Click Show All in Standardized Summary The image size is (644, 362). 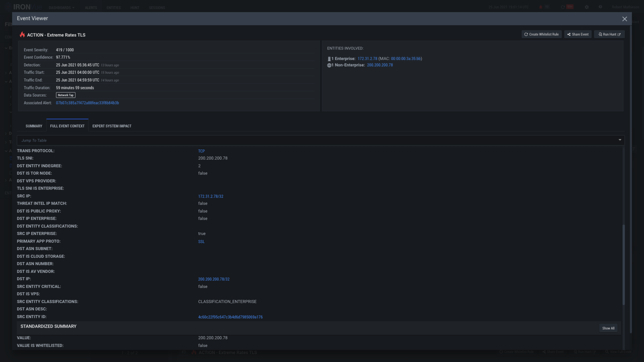[x=608, y=328]
